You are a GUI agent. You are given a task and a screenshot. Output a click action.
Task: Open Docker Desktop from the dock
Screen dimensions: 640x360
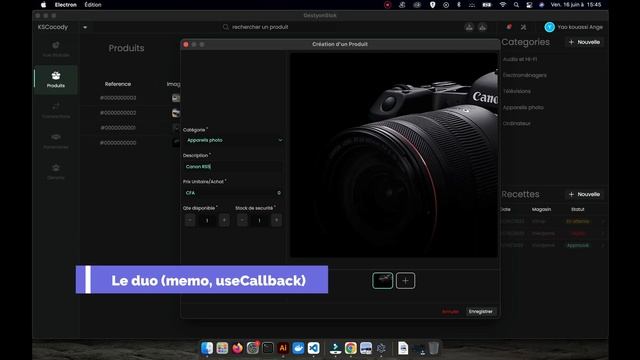click(x=298, y=348)
